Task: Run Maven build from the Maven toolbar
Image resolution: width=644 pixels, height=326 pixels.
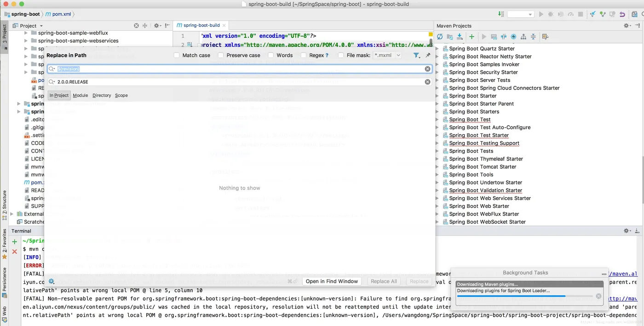Action: click(483, 36)
